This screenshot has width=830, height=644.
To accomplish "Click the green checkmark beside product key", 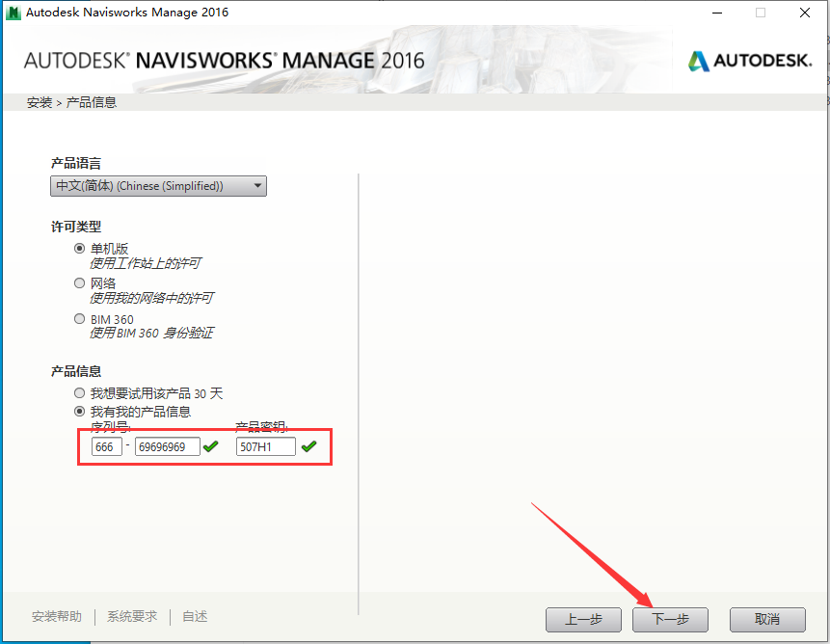I will click(x=309, y=446).
